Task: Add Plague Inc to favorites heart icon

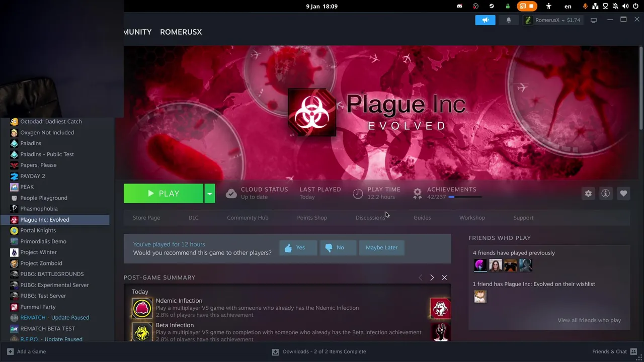Action: click(623, 194)
